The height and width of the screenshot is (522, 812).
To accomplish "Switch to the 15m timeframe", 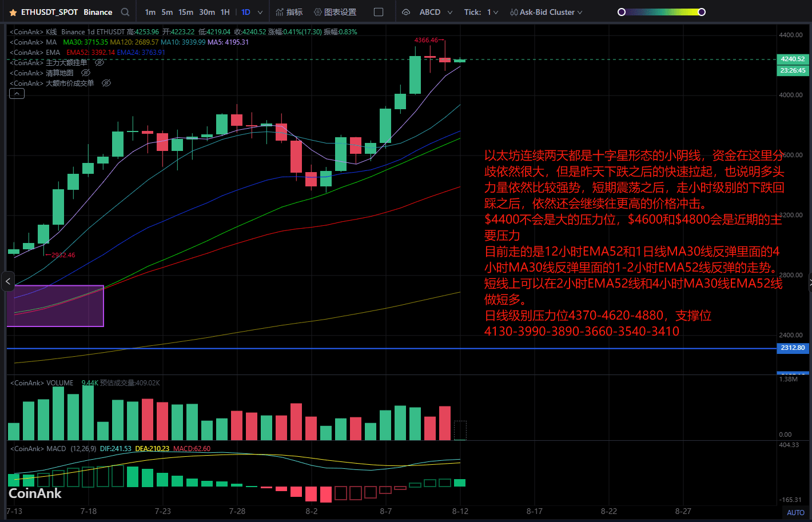I will 186,12.
